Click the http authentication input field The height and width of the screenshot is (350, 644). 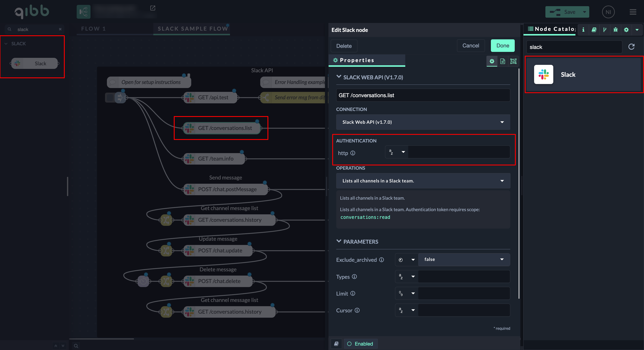pyautogui.click(x=459, y=152)
